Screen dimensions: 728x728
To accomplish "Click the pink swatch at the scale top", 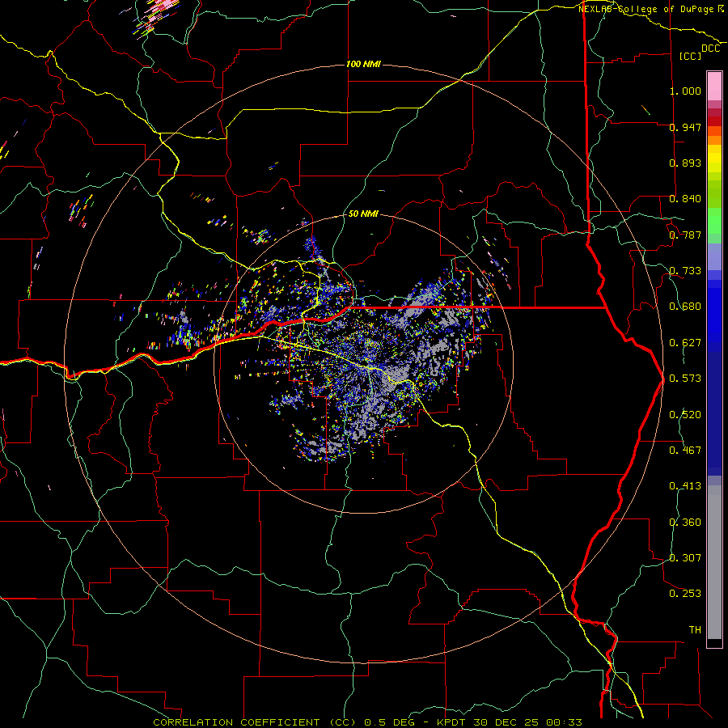I will [714, 86].
